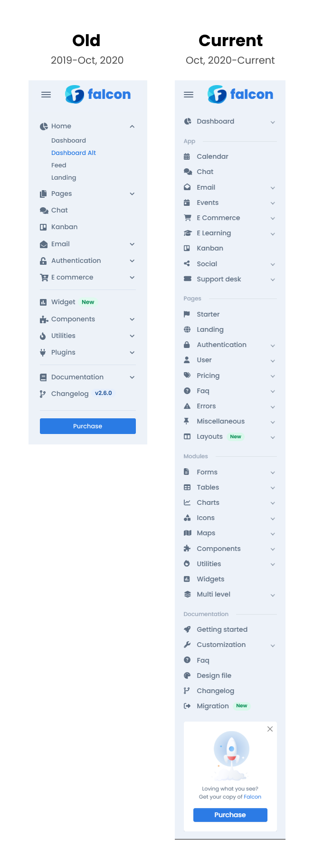Expand the Multi level chevron
This screenshot has height=868, width=314.
273,595
